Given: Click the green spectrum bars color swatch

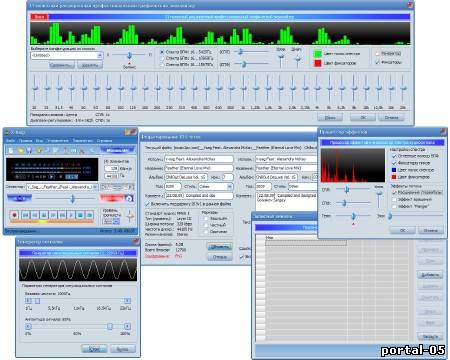Looking at the screenshot, I should pos(318,54).
